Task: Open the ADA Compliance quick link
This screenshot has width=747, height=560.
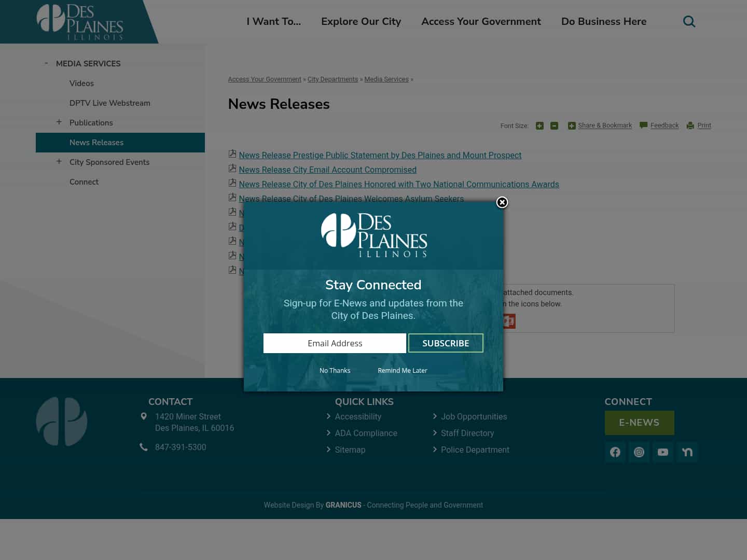Action: tap(366, 433)
